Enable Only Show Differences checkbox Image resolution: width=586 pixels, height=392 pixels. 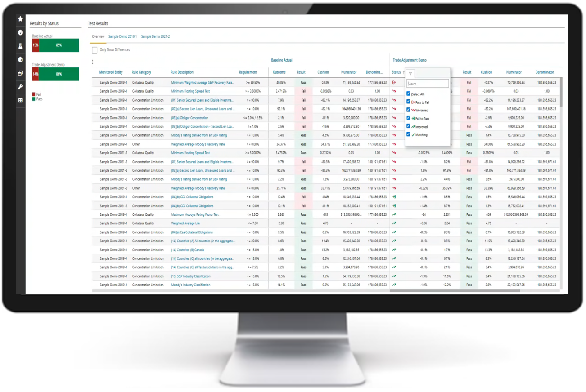(95, 50)
